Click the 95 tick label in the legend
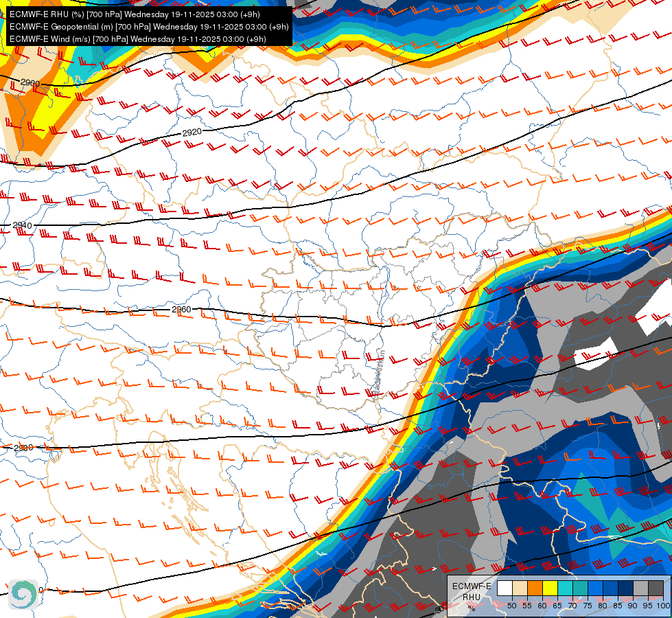The height and width of the screenshot is (618, 672). [x=648, y=606]
